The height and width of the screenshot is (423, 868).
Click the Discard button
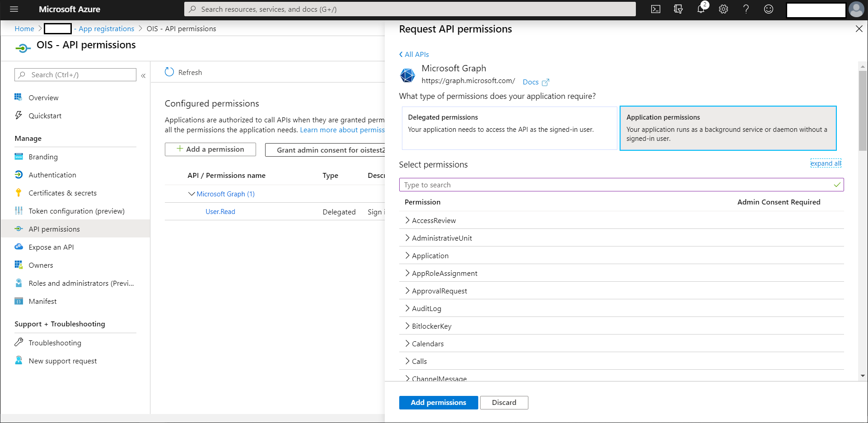(504, 402)
